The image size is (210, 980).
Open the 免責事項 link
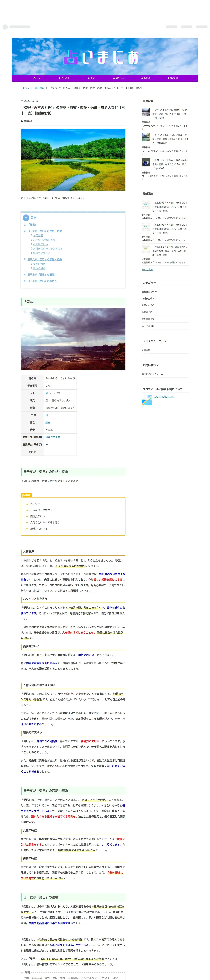[146, 350]
